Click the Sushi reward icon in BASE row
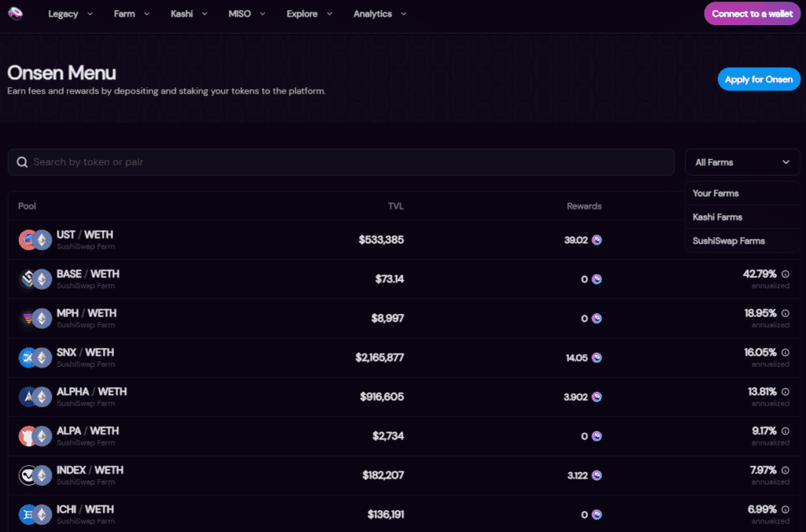This screenshot has height=532, width=806. (x=597, y=279)
